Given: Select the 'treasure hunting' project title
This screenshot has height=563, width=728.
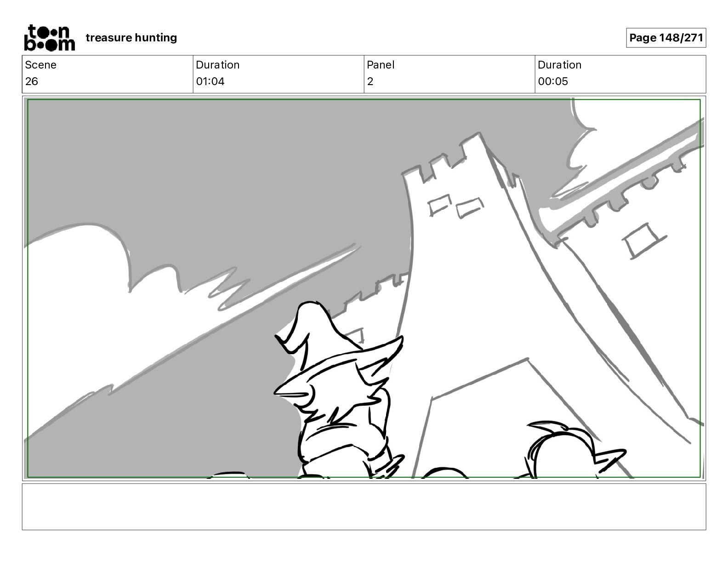Looking at the screenshot, I should [x=131, y=38].
